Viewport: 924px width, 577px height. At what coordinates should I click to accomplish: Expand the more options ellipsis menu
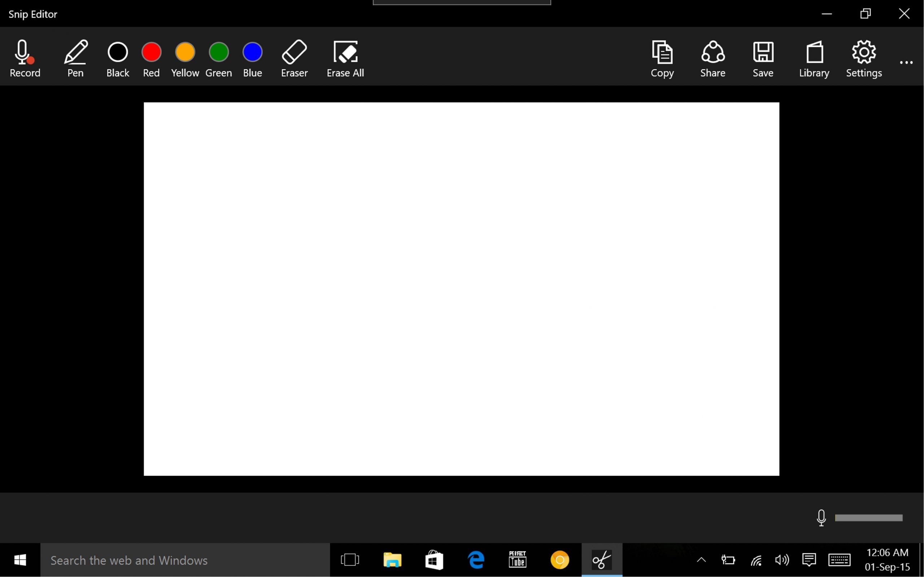tap(906, 62)
